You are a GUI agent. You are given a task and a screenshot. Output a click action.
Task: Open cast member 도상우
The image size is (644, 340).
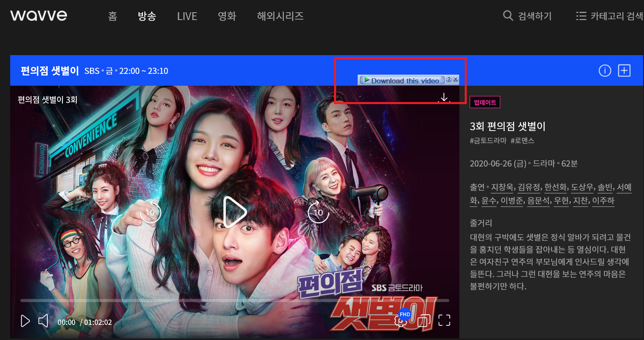(x=582, y=187)
